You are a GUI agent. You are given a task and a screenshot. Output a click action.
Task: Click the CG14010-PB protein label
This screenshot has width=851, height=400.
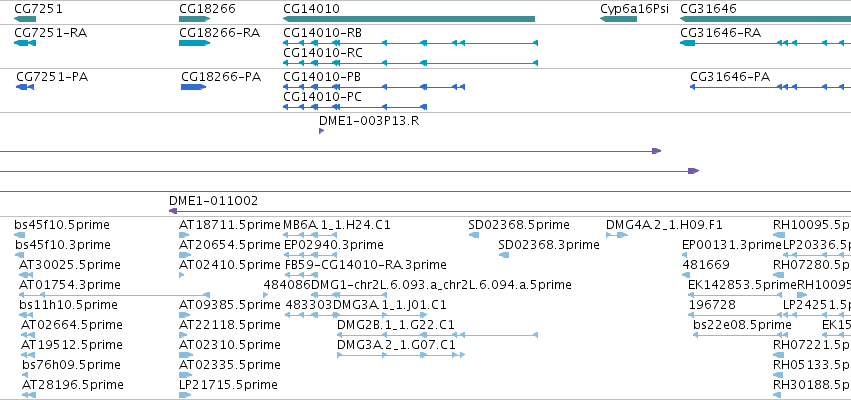click(322, 77)
